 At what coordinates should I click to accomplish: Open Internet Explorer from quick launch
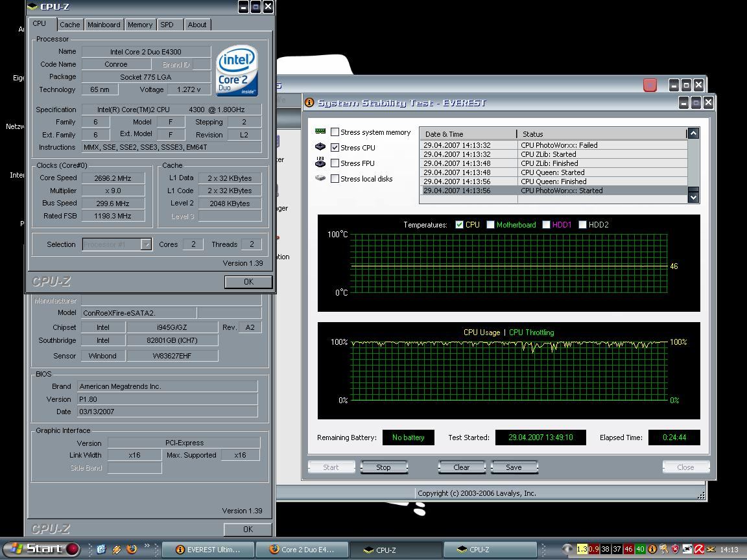101,549
